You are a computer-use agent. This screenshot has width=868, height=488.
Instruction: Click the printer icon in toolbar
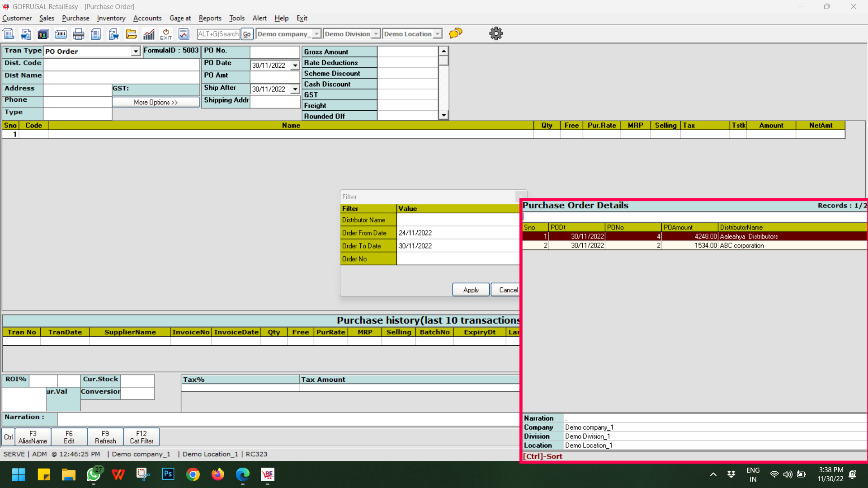tap(78, 34)
